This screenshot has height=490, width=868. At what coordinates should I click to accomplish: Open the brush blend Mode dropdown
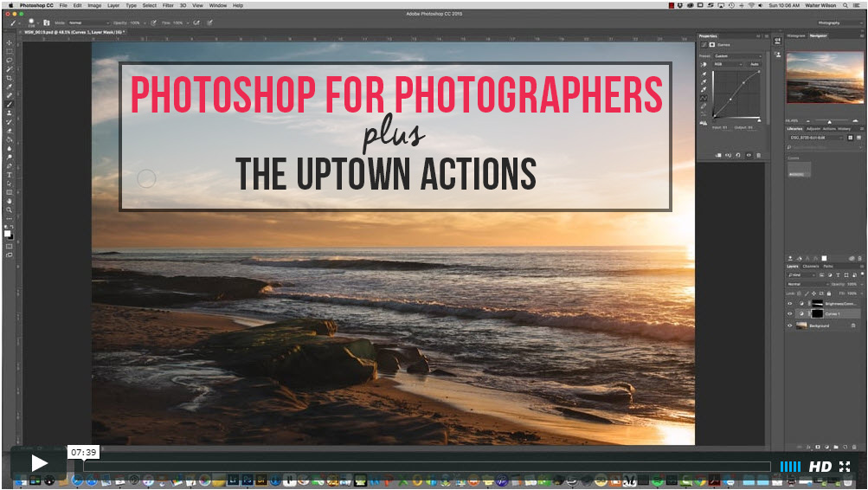pos(87,23)
